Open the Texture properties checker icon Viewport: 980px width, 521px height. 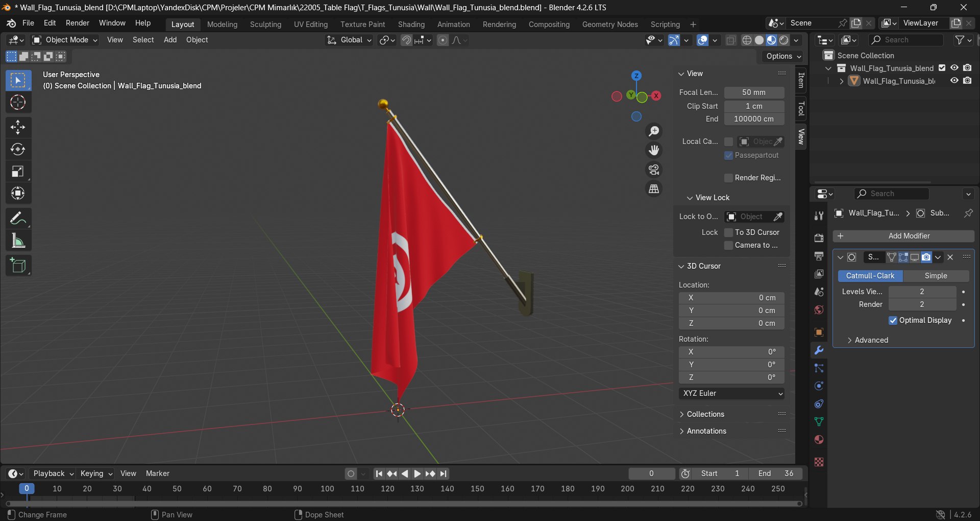[x=819, y=462]
